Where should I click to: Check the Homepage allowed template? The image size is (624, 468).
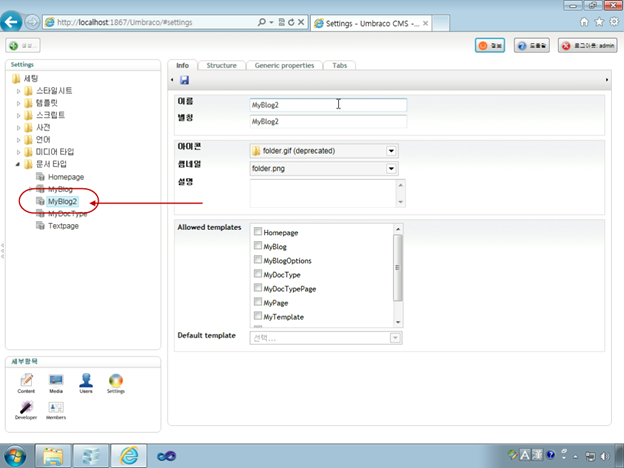pos(258,232)
